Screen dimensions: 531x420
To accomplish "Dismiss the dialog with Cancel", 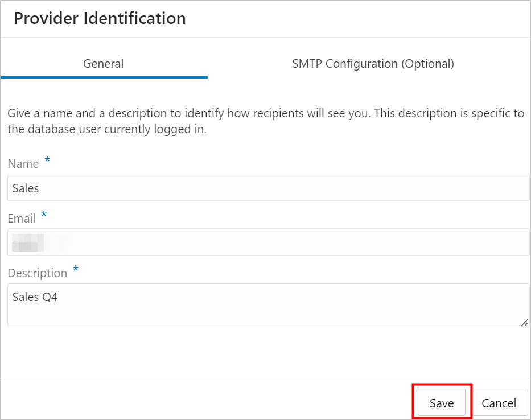I will click(499, 402).
